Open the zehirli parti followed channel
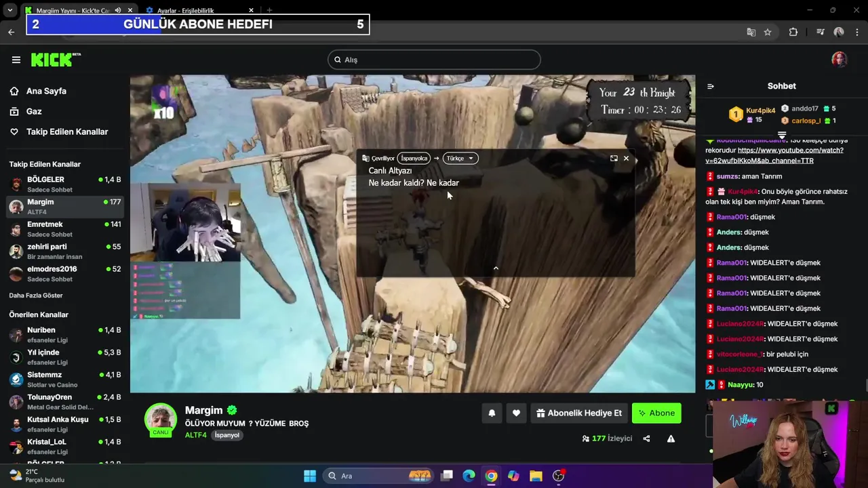868x488 pixels. 65,251
